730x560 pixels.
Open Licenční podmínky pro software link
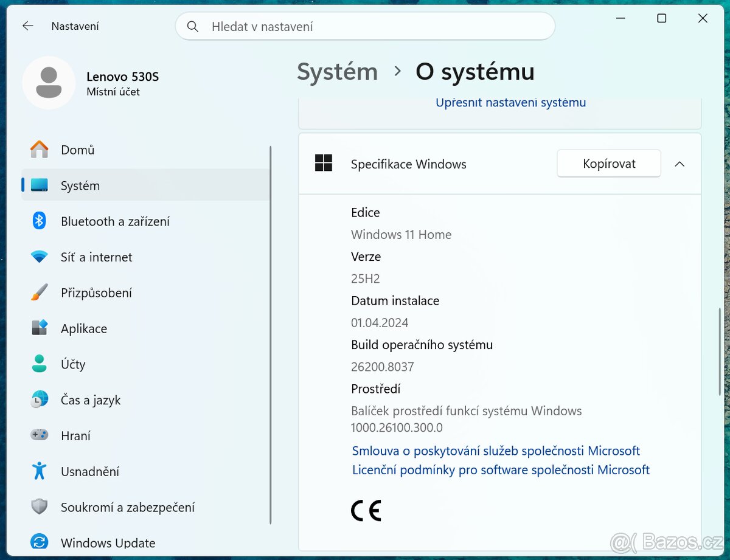[501, 470]
